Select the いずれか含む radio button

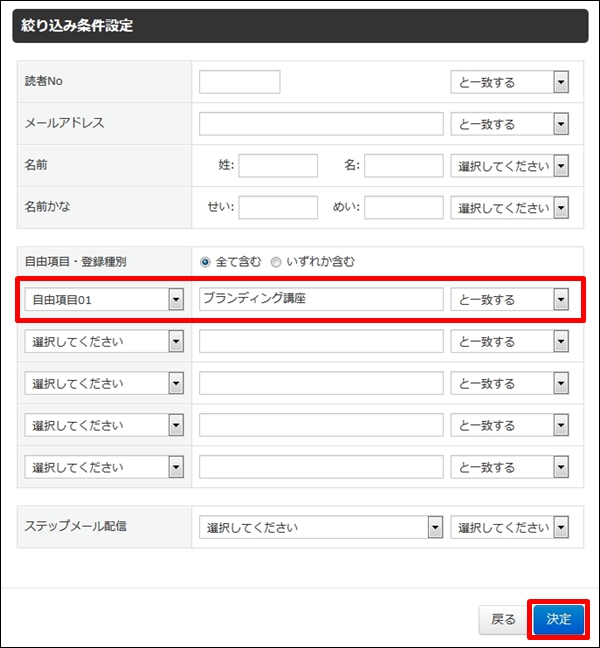coord(276,262)
